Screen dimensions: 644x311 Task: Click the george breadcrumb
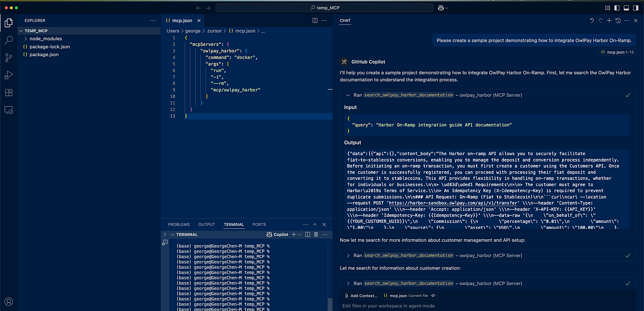tap(193, 31)
